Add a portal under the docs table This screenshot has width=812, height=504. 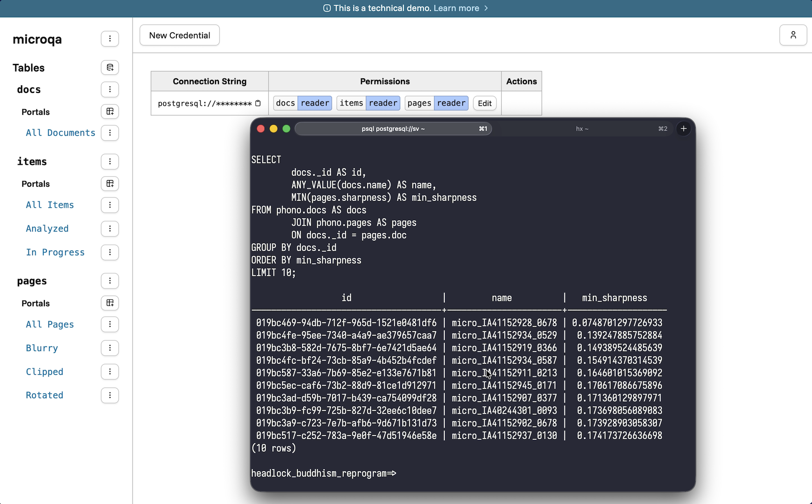pyautogui.click(x=110, y=112)
